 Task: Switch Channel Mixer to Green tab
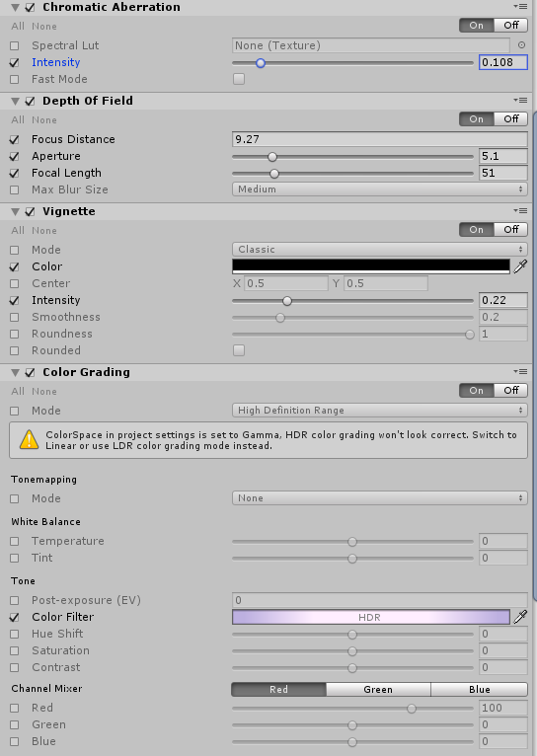378,690
